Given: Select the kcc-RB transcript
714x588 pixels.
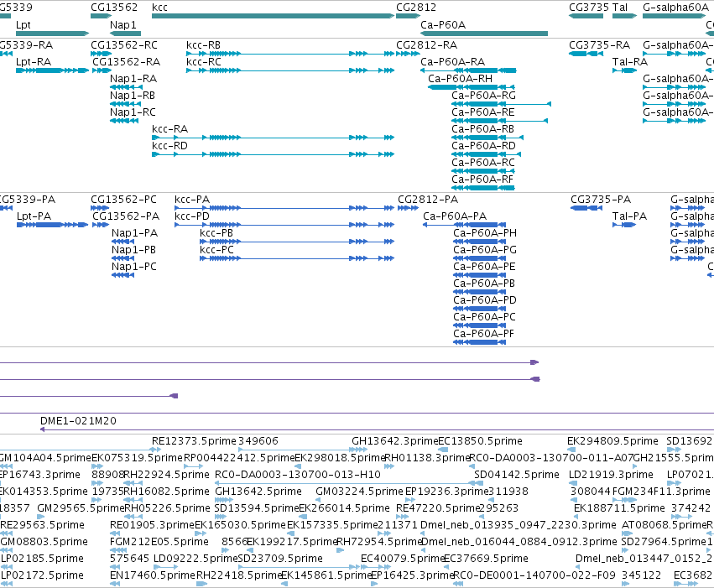Looking at the screenshot, I should click(x=290, y=54).
